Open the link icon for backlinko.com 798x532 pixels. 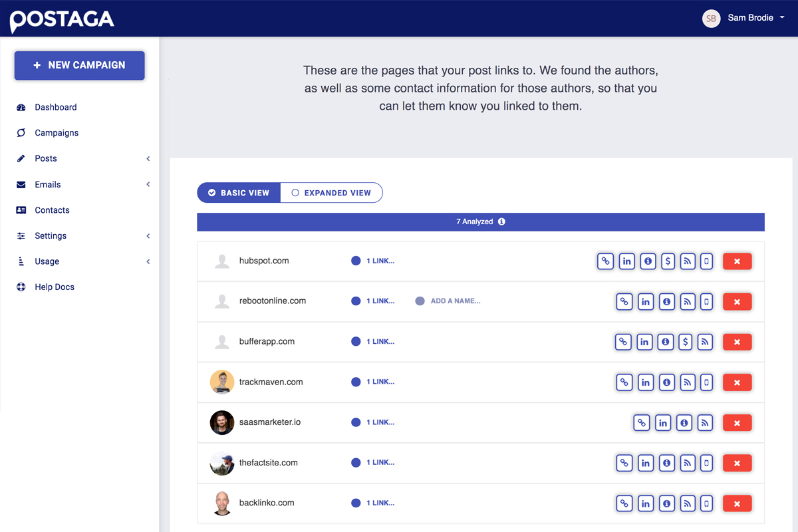pos(624,503)
